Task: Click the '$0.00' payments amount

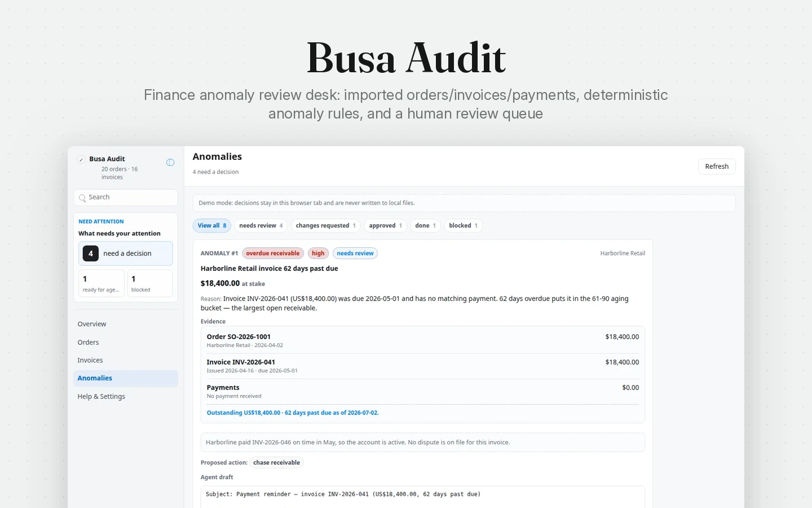Action: pyautogui.click(x=630, y=388)
